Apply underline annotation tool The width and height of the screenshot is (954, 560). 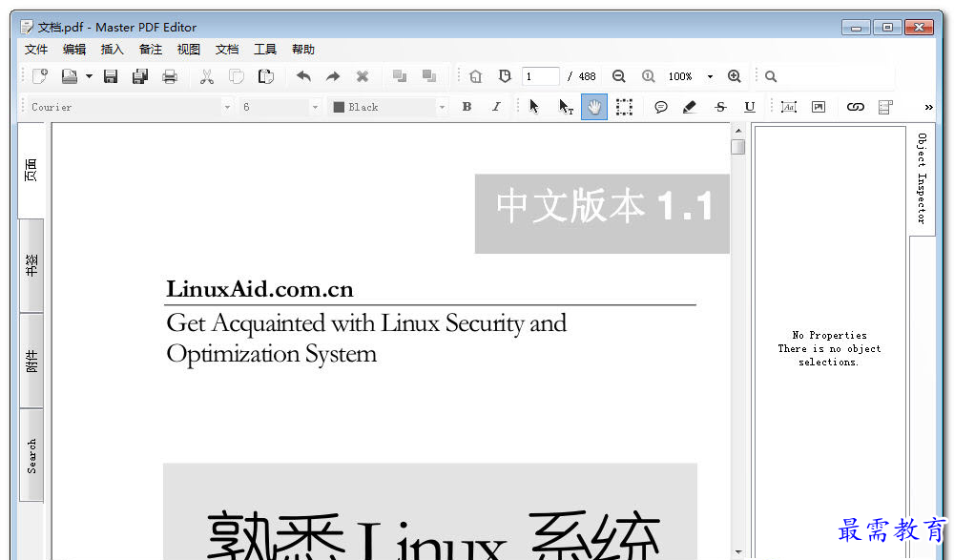tap(750, 107)
